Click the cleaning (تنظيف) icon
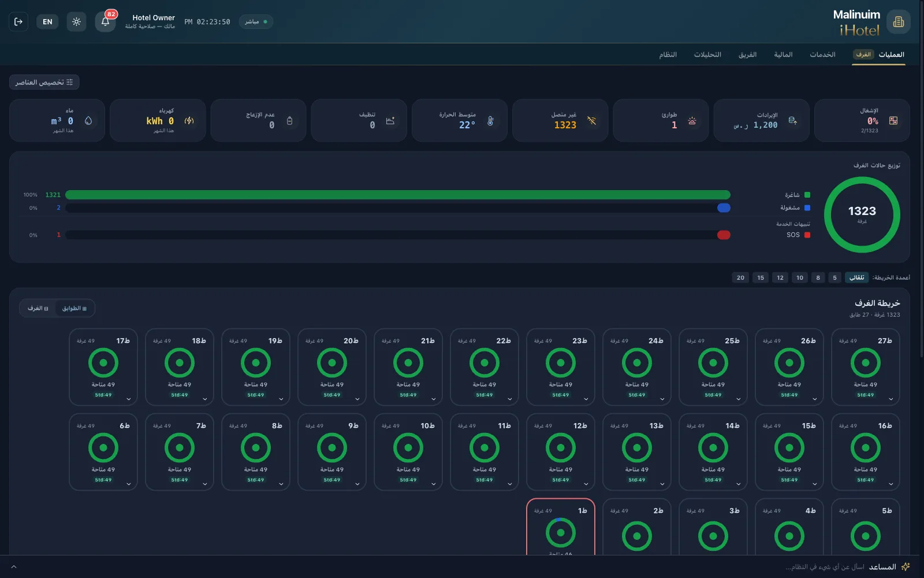The height and width of the screenshot is (578, 924). [x=390, y=121]
